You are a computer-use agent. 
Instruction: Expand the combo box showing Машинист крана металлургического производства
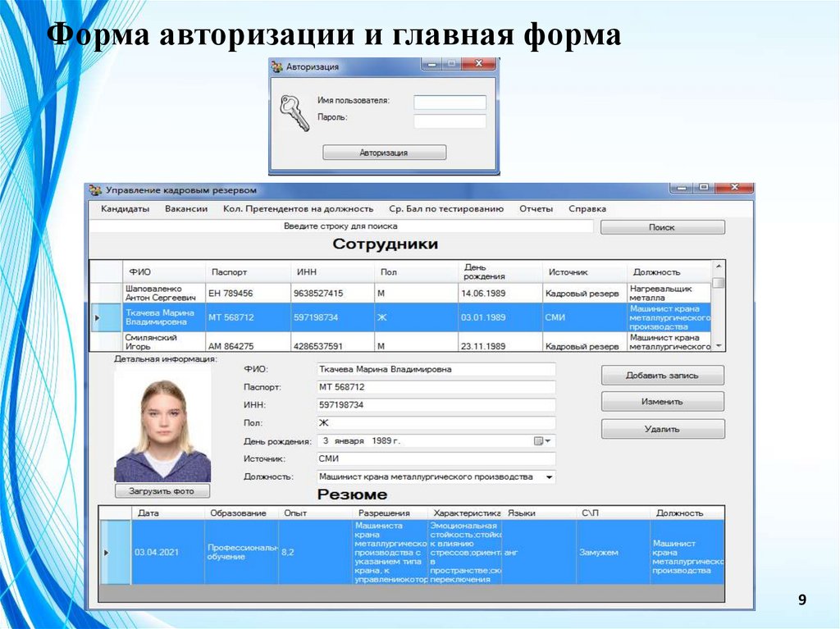[548, 476]
